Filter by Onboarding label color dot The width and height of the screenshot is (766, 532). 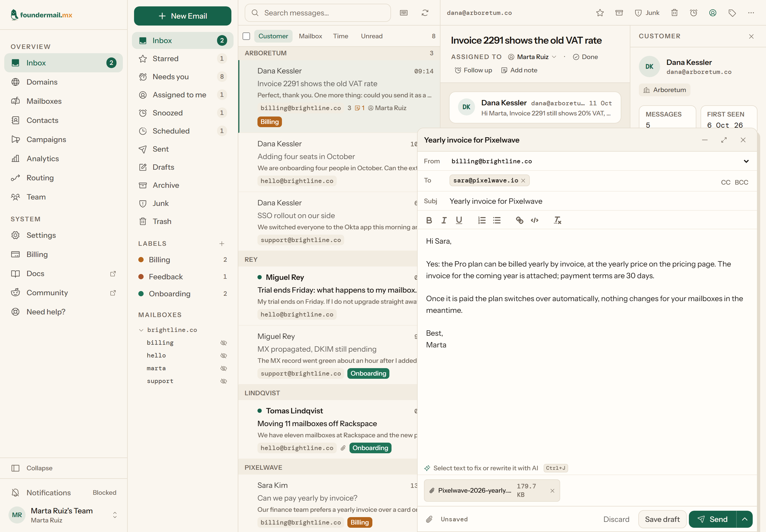[x=141, y=294]
